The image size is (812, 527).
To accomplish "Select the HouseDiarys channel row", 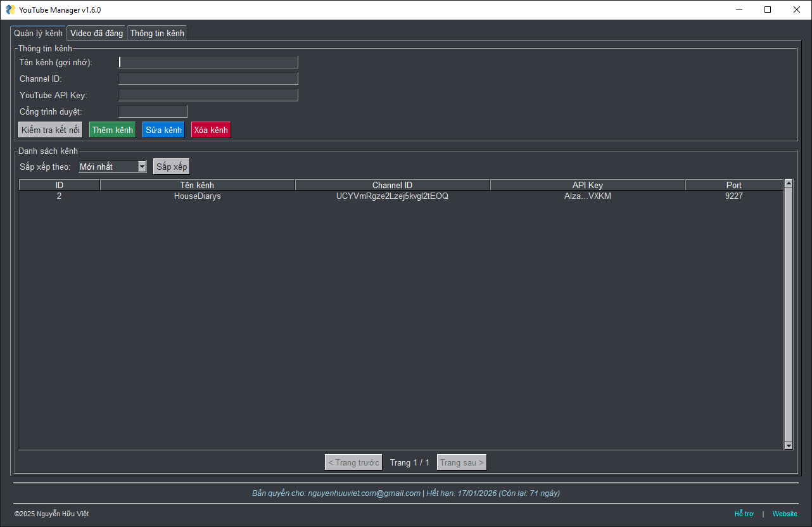I will (401, 196).
